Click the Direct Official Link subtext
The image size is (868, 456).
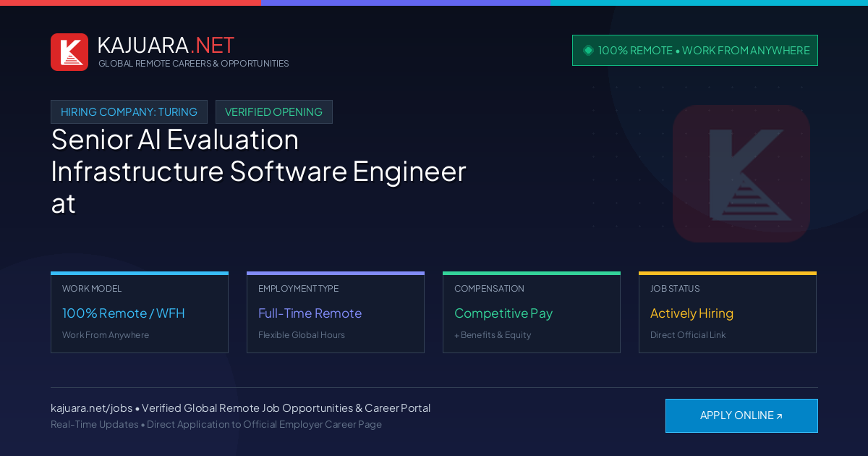(x=688, y=335)
